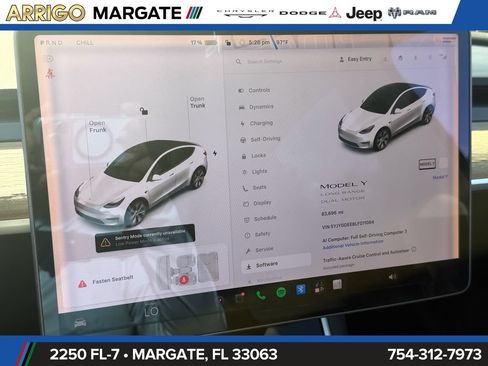The image size is (488, 366).
Task: Tap the blue Model Y name link
Action: (x=440, y=177)
